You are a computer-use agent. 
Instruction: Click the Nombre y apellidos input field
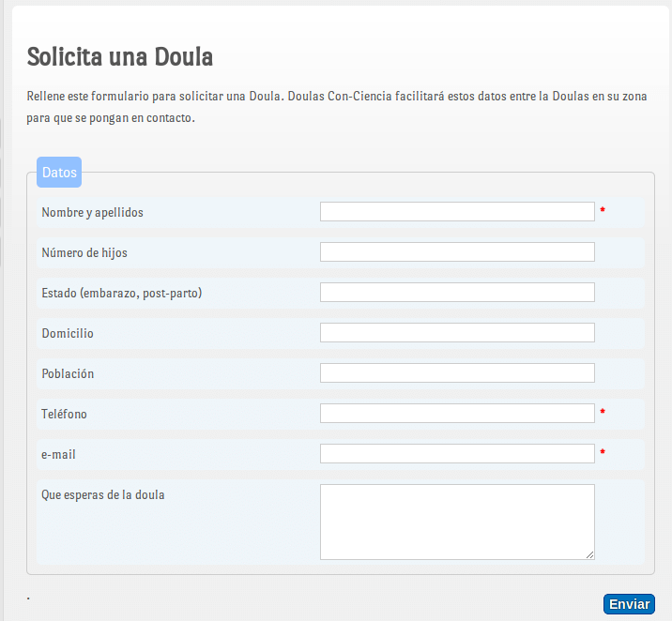[457, 212]
